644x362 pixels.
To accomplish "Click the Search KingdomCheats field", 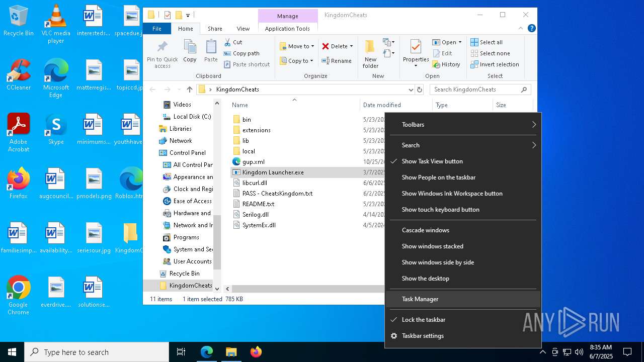I will [480, 89].
